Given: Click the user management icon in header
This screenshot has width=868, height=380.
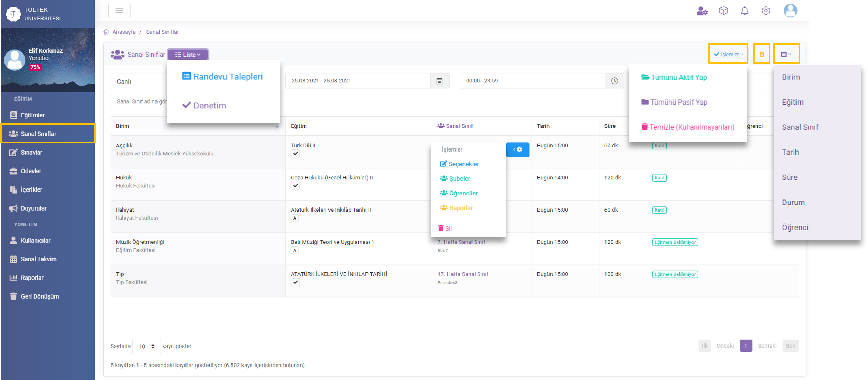Looking at the screenshot, I should pyautogui.click(x=702, y=11).
